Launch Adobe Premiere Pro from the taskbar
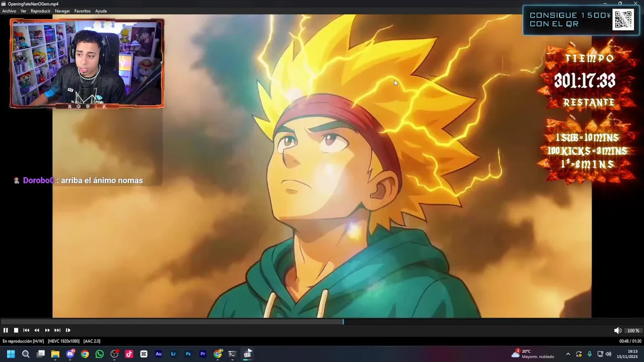The image size is (644, 362). click(203, 354)
